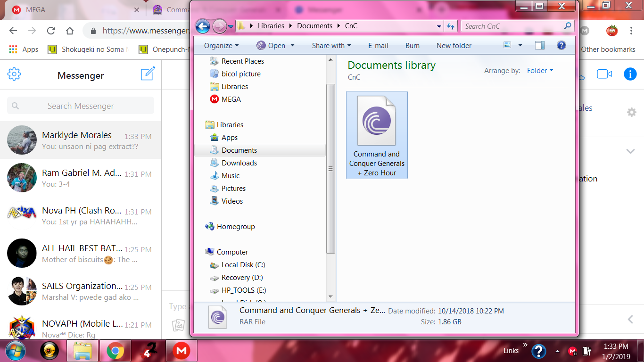644x362 pixels.
Task: Start a video call in Messenger
Action: click(x=604, y=74)
